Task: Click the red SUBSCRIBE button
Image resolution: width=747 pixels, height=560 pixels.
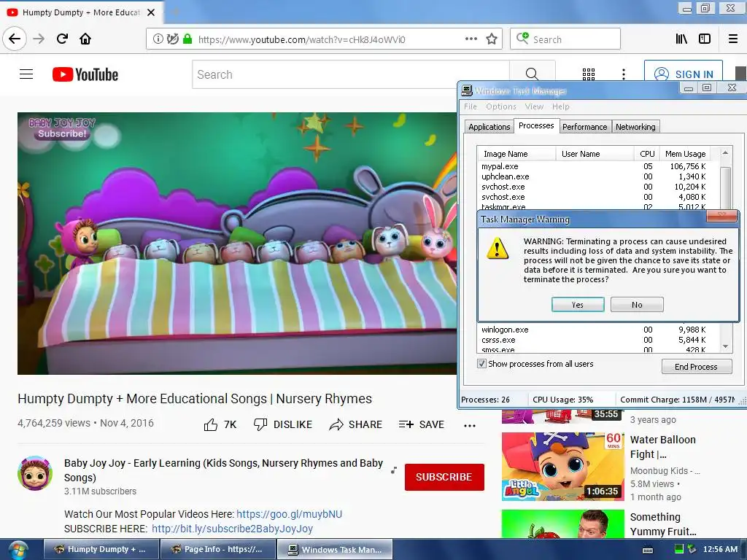Action: pos(444,477)
